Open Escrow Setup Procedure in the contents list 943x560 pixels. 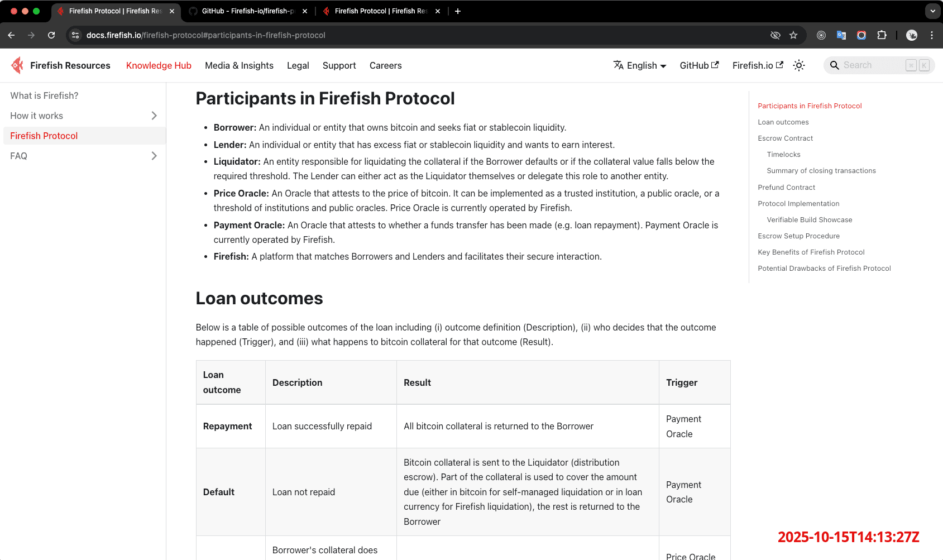click(798, 236)
